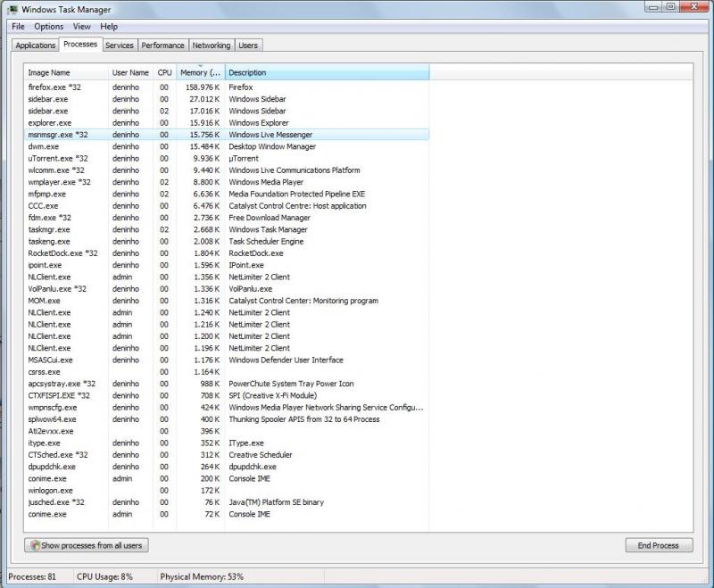
Task: Open the View menu
Action: point(82,27)
